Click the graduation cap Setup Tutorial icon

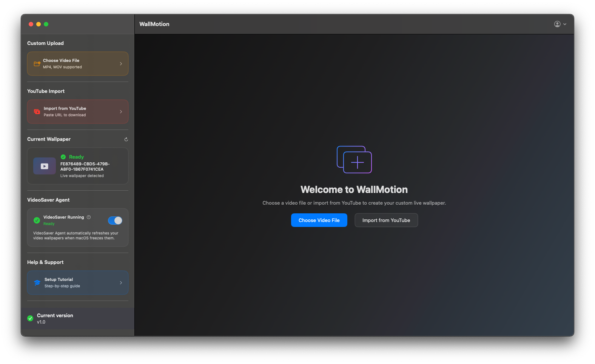[x=37, y=283]
